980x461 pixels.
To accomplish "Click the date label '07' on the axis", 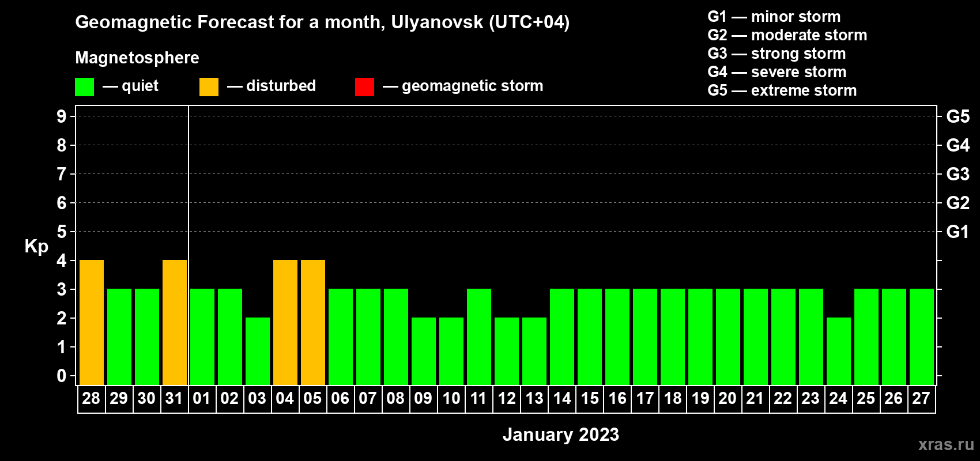I will point(368,399).
